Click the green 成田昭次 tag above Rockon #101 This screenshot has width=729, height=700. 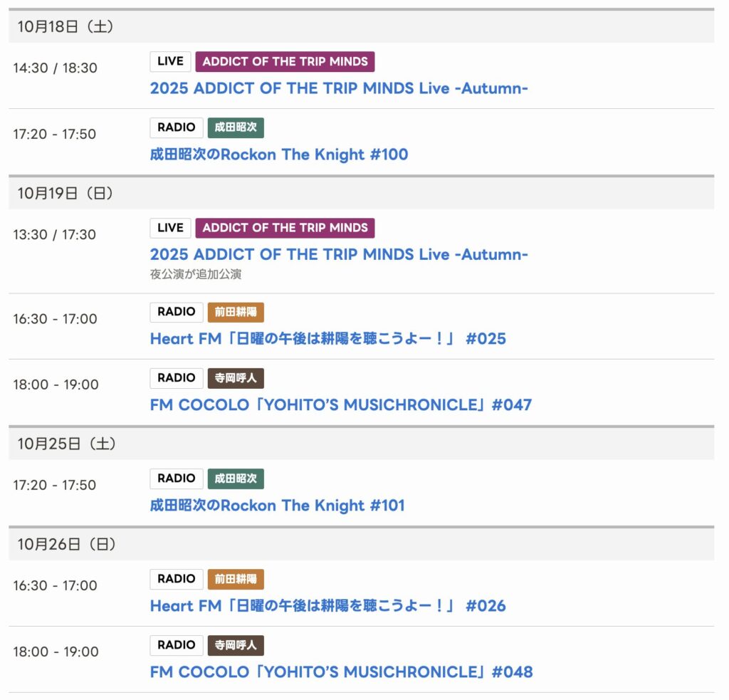pyautogui.click(x=236, y=479)
